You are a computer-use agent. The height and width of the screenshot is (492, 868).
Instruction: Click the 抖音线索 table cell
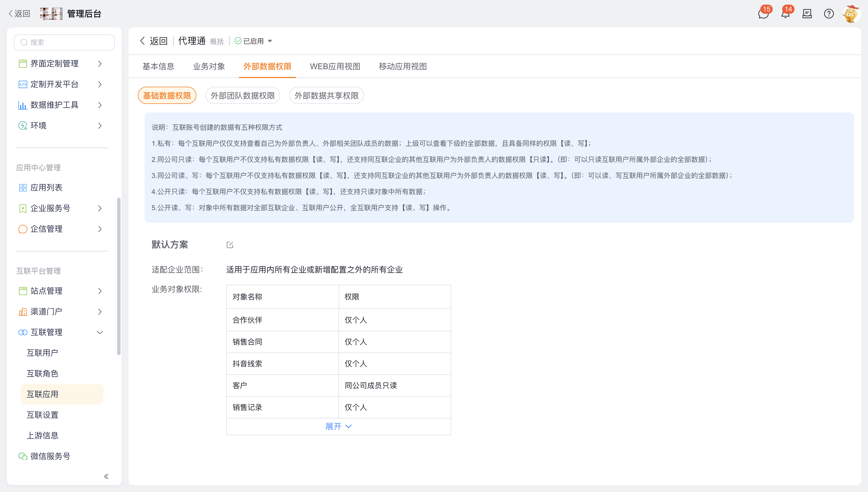(282, 364)
